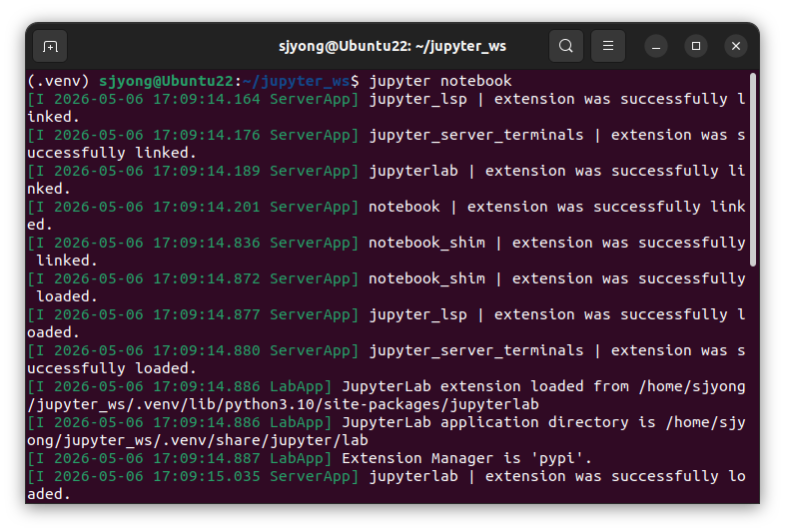785x532 pixels.
Task: Click timestamp 17:09:14.877 log entry
Action: 207,314
